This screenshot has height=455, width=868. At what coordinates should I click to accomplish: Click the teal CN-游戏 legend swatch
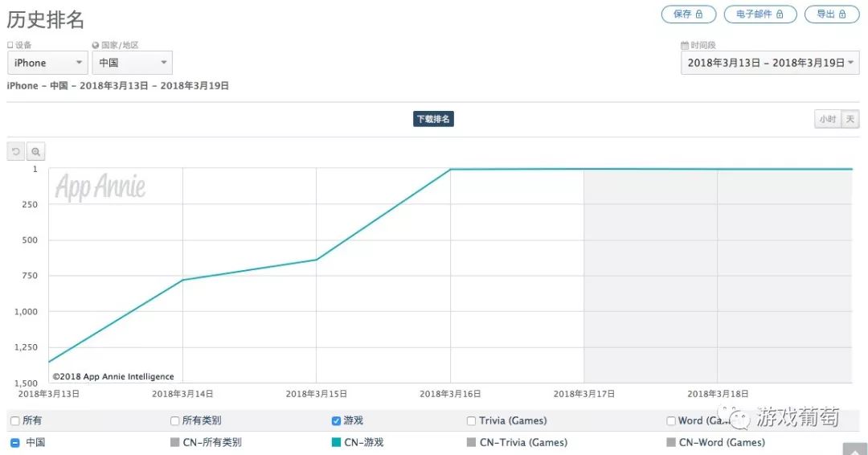click(x=336, y=442)
